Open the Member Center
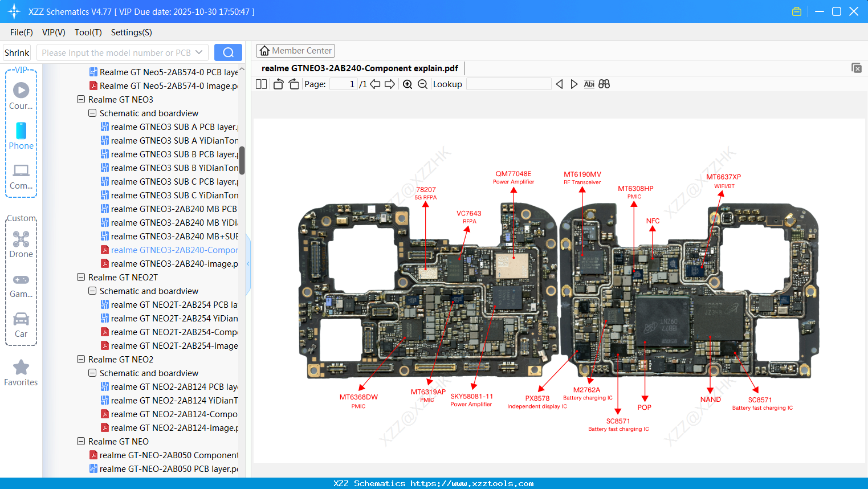The height and width of the screenshot is (489, 868). [x=295, y=51]
